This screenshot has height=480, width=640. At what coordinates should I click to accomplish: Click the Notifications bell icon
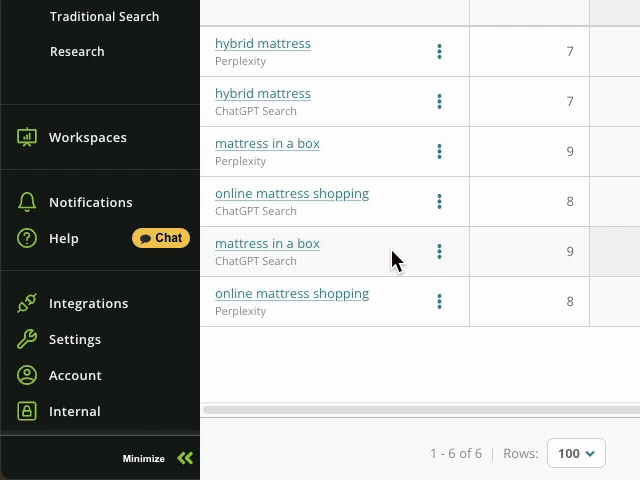[27, 202]
